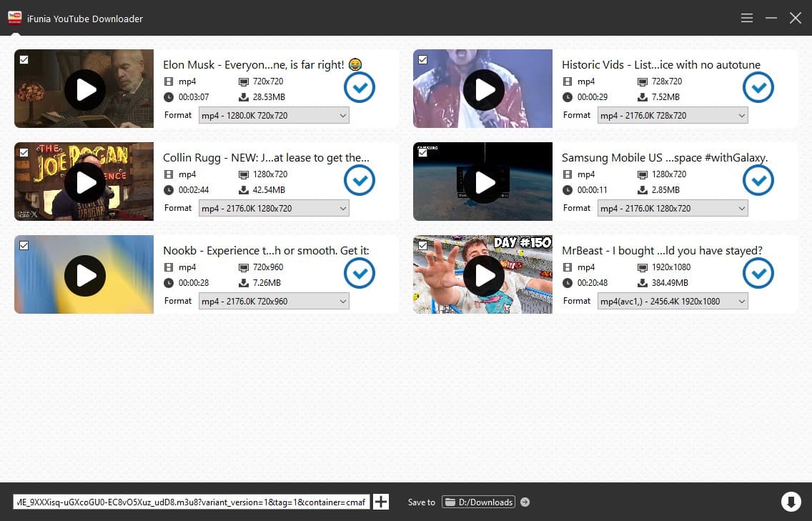Screen dimensions: 812x521
Task: Click the iFunia app logo in title bar
Action: (x=14, y=18)
